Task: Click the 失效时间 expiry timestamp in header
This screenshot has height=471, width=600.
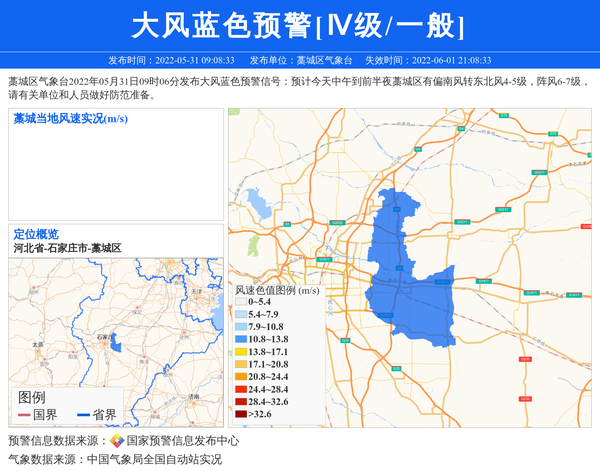Action: point(434,60)
